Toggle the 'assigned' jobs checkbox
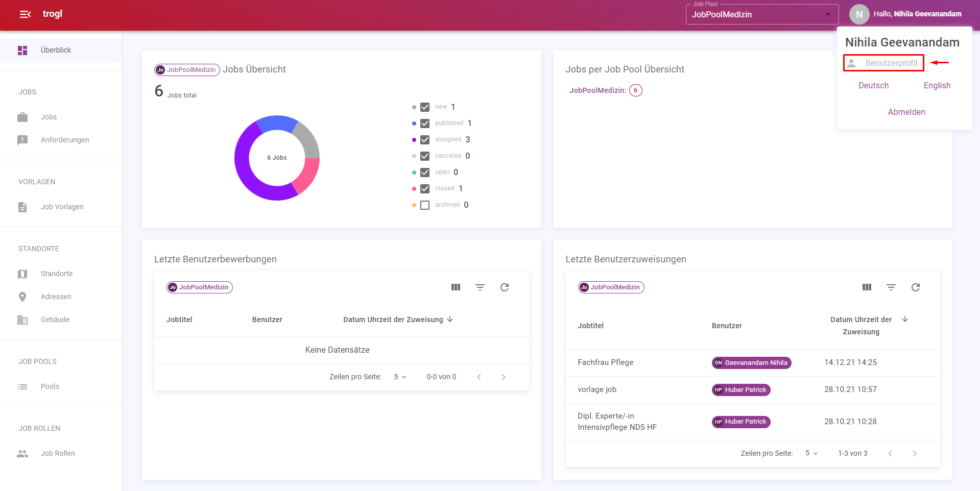 tap(425, 140)
